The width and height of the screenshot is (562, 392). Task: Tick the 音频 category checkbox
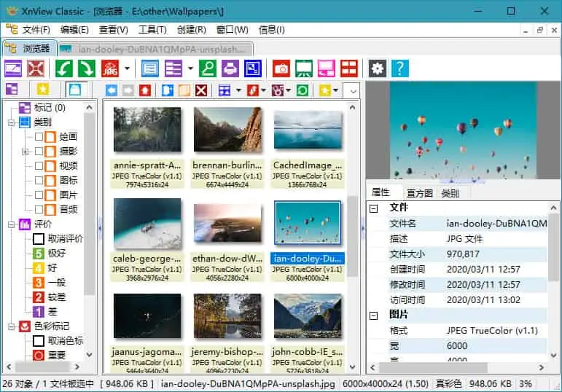pyautogui.click(x=39, y=209)
